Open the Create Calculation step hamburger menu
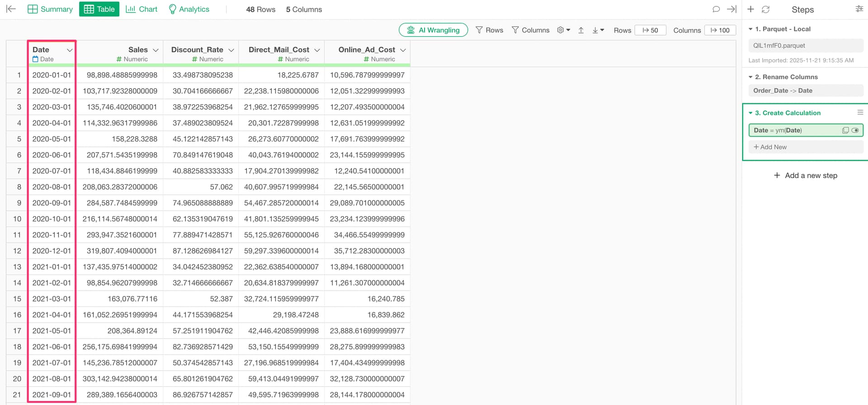The image size is (868, 405). (x=860, y=113)
